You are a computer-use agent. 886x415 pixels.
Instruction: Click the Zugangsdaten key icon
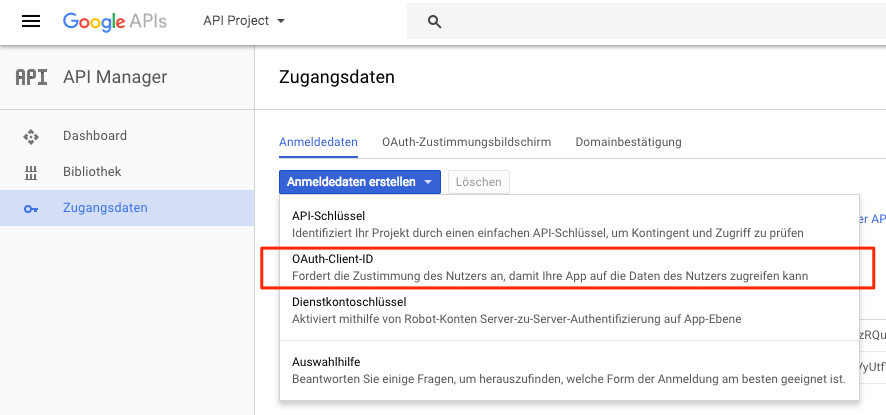point(31,209)
